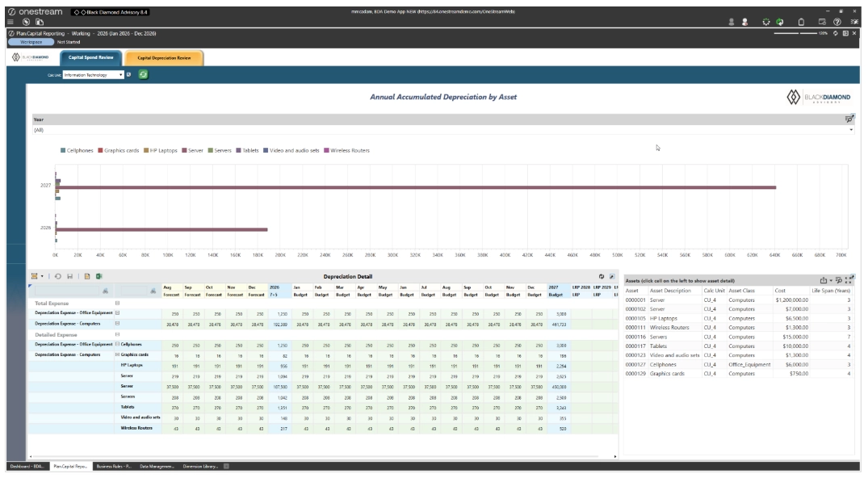Toggle Cellphones series in chart legend

[x=77, y=151]
